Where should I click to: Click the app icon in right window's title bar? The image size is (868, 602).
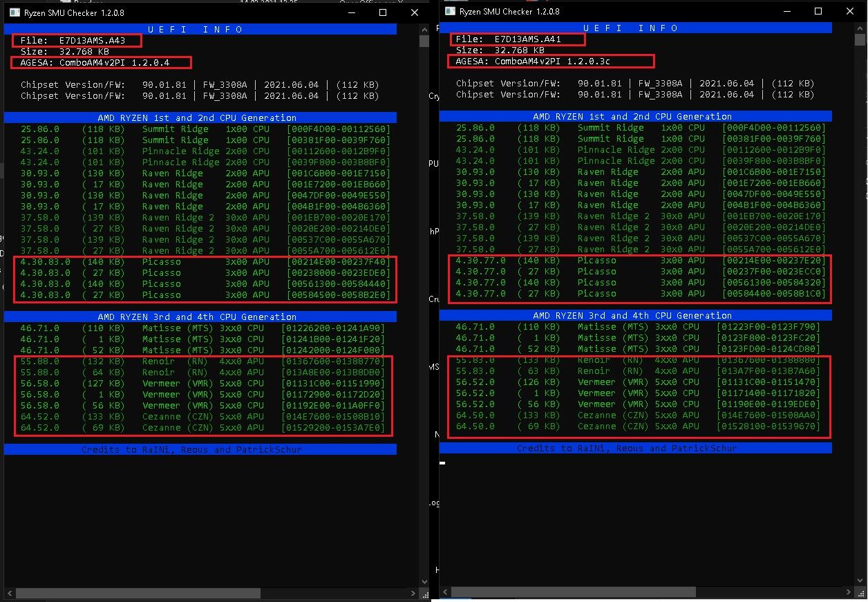click(x=451, y=11)
